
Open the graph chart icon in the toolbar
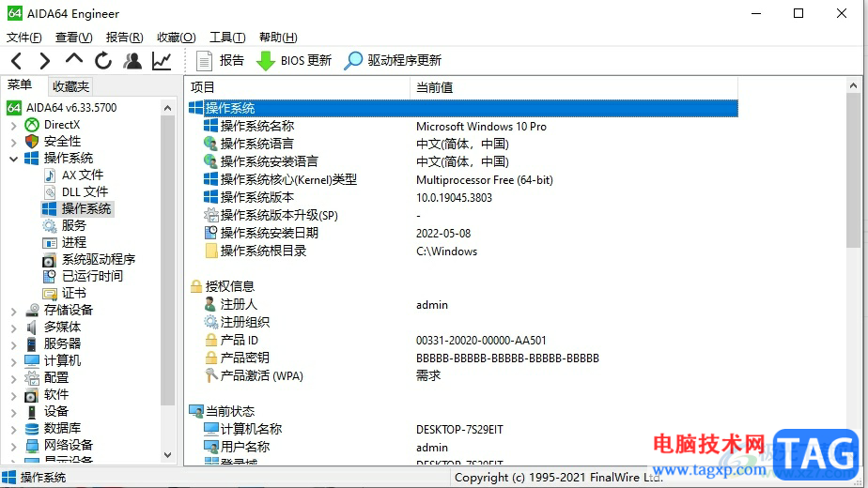(x=162, y=60)
